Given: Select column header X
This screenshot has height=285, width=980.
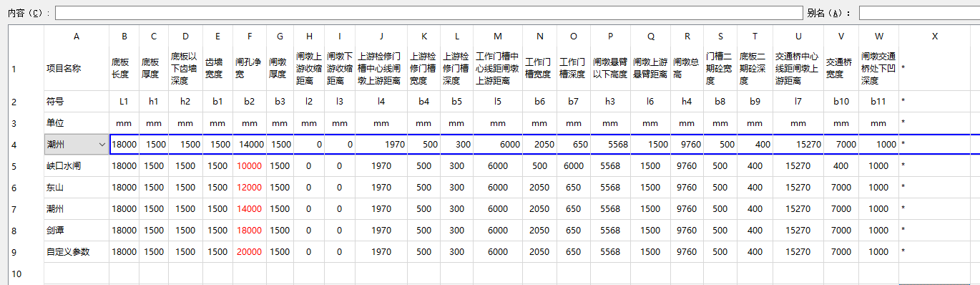Looking at the screenshot, I should [x=935, y=37].
